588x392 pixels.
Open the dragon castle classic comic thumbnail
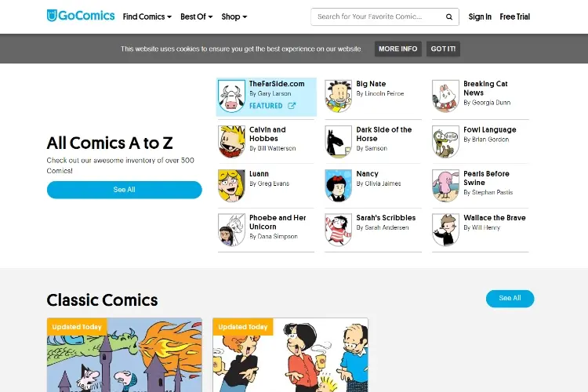[125, 355]
